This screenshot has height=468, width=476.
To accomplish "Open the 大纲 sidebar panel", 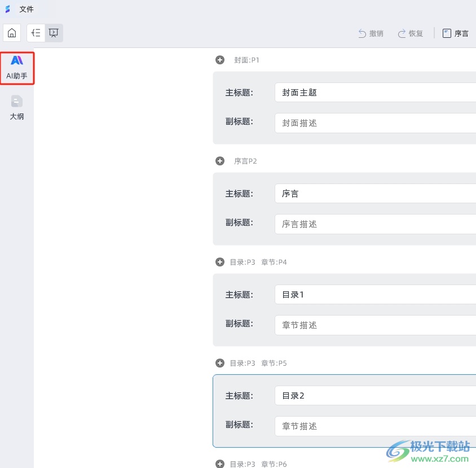I will click(17, 108).
